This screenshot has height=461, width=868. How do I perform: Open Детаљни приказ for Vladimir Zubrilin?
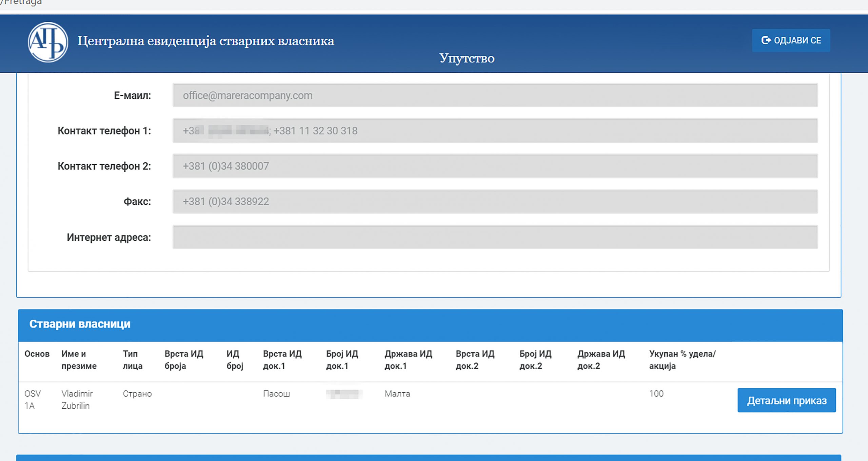pos(786,400)
